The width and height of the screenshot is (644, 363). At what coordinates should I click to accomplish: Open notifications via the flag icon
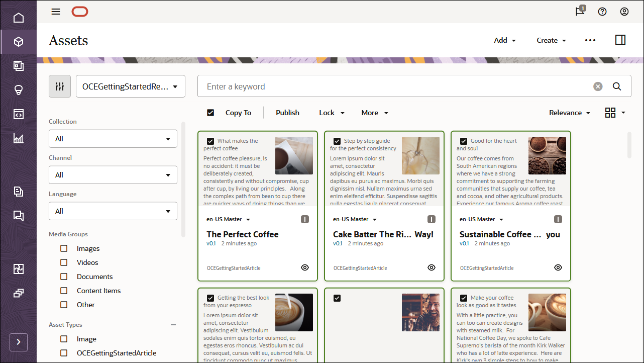coord(579,12)
